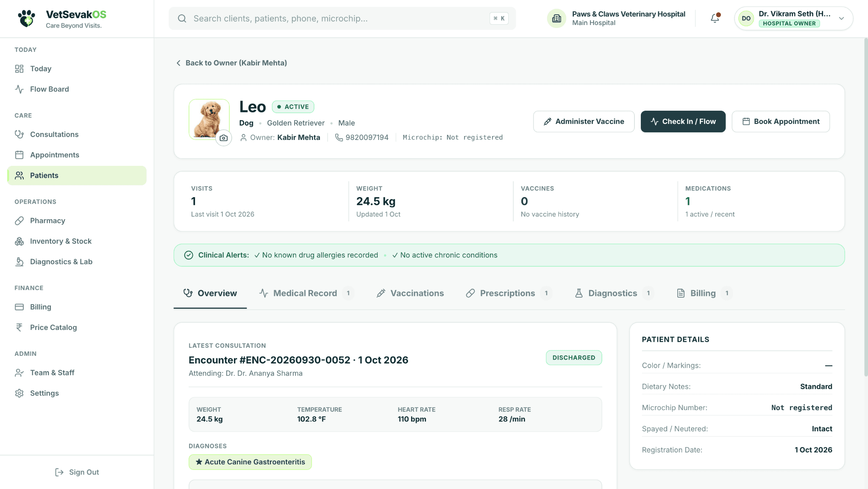Screen dimensions: 868x489
Task: Open the Vaccinations tab
Action: point(410,293)
